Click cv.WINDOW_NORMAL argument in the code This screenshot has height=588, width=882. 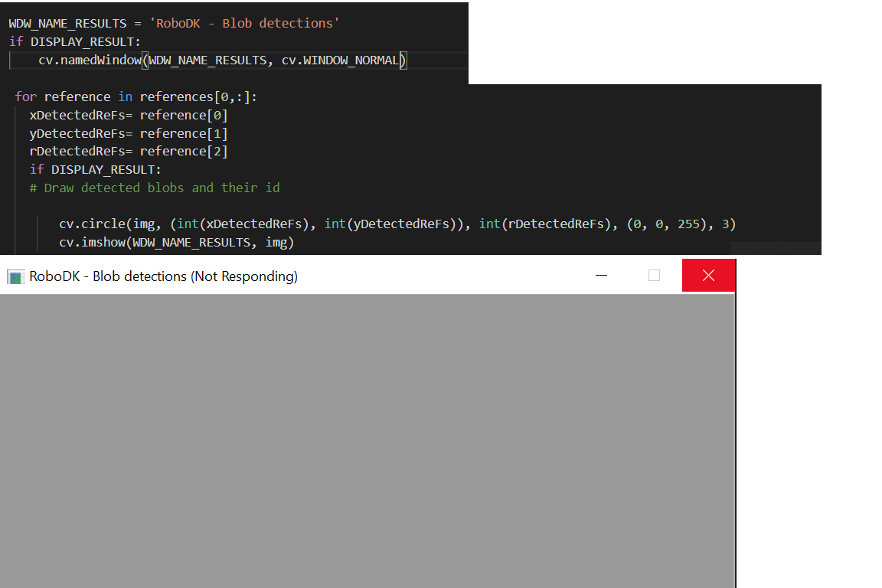point(341,60)
